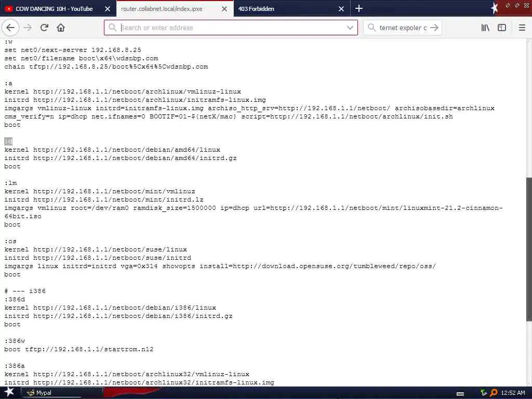This screenshot has width=532, height=399.
Task: Click the '64bit.iso' line
Action: point(23,216)
